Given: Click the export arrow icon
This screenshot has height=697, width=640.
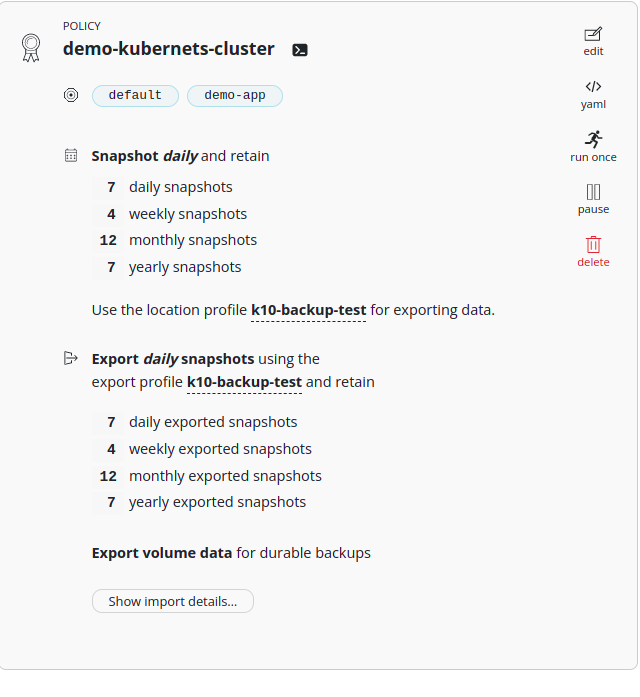Looking at the screenshot, I should 71,358.
